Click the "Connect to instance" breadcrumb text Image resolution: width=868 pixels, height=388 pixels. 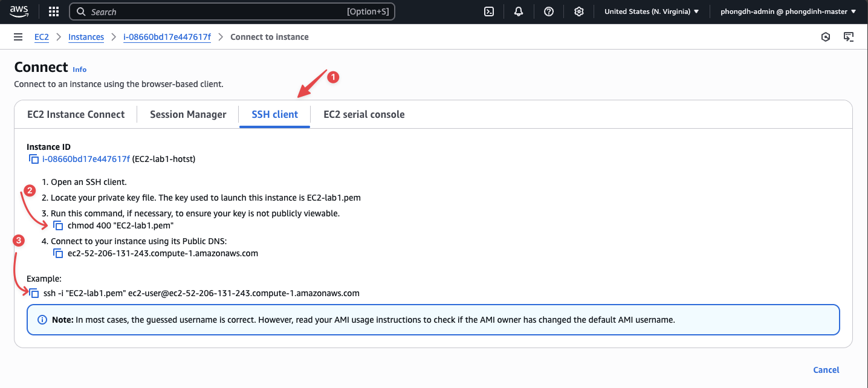pos(270,37)
